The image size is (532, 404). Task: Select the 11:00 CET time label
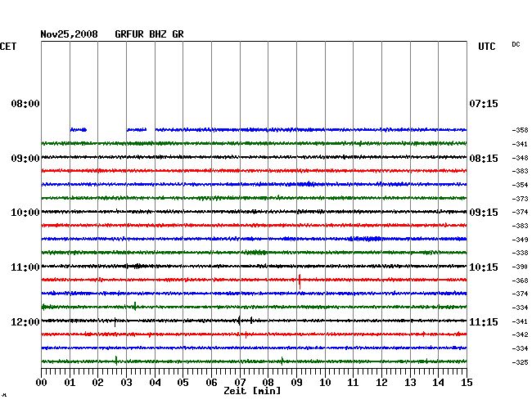click(25, 267)
